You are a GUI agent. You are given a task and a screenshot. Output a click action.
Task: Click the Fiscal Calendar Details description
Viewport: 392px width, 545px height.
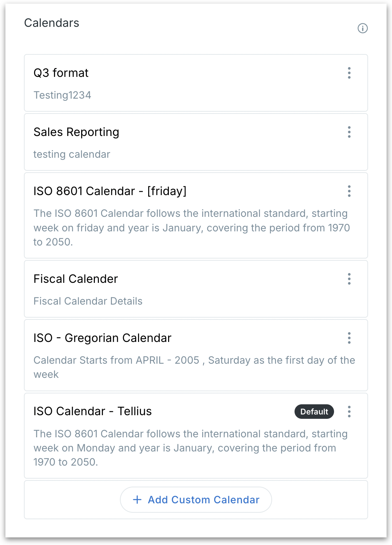88,301
